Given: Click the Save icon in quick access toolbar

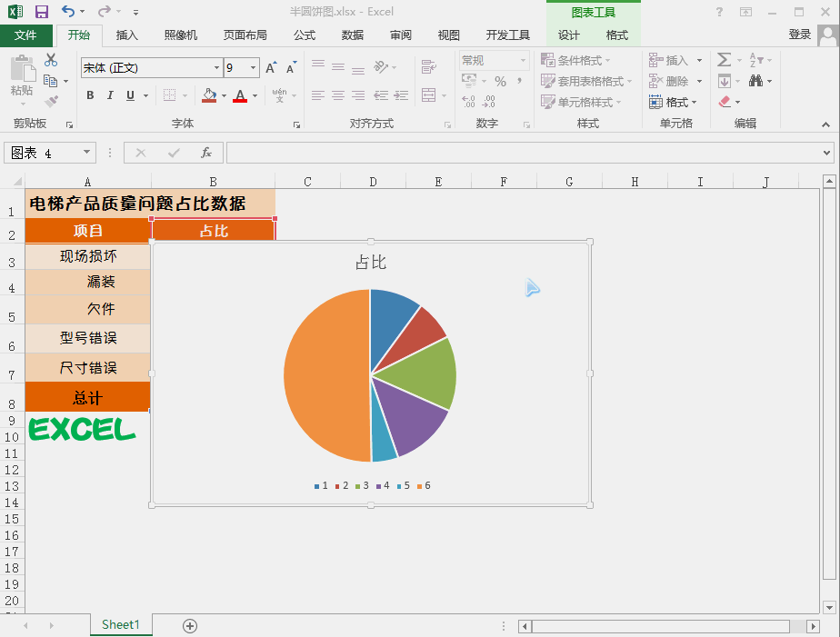Looking at the screenshot, I should tap(41, 11).
